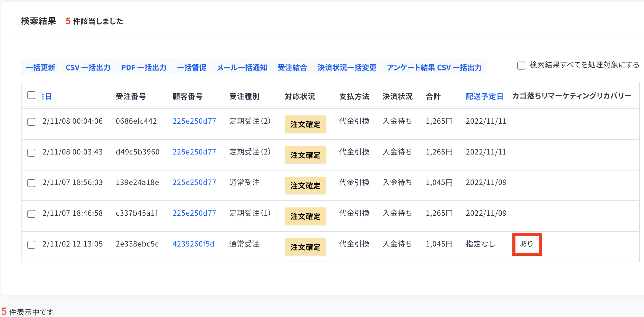Enable 検索結果すべてを処理対象にする checkbox
This screenshot has height=317, width=644.
tap(521, 65)
